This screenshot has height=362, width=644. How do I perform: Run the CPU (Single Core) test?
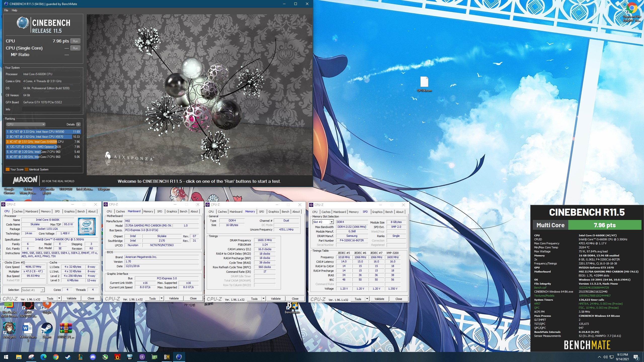tap(75, 48)
